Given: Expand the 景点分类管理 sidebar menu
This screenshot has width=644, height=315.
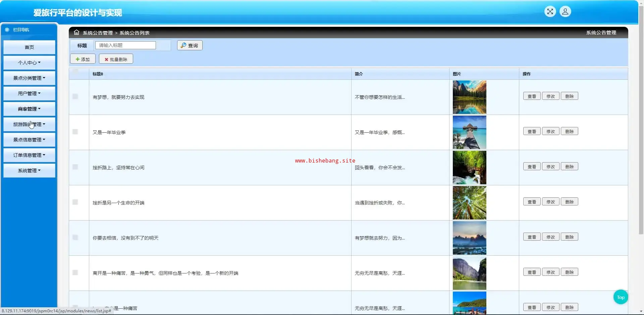Looking at the screenshot, I should 29,78.
